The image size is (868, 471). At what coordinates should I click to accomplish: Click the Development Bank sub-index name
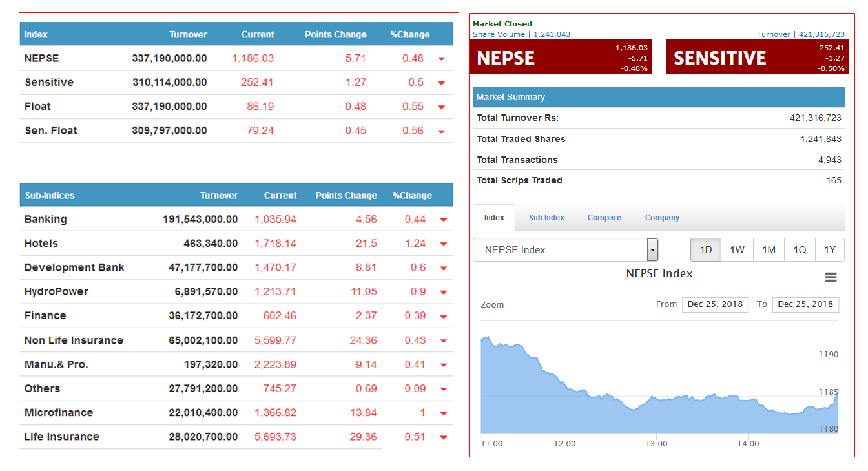(74, 267)
